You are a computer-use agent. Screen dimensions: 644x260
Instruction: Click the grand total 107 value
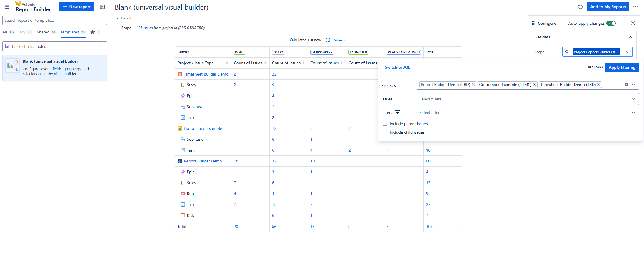[x=429, y=227]
